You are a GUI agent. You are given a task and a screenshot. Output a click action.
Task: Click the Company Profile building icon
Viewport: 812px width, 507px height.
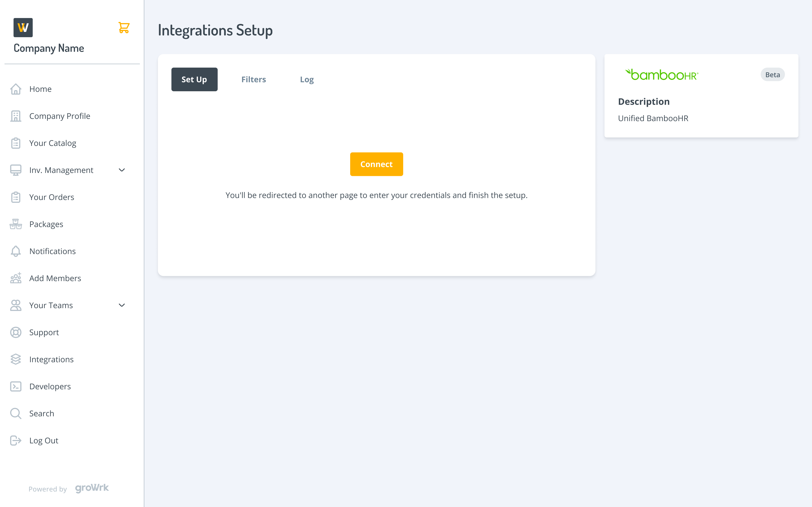pyautogui.click(x=16, y=116)
